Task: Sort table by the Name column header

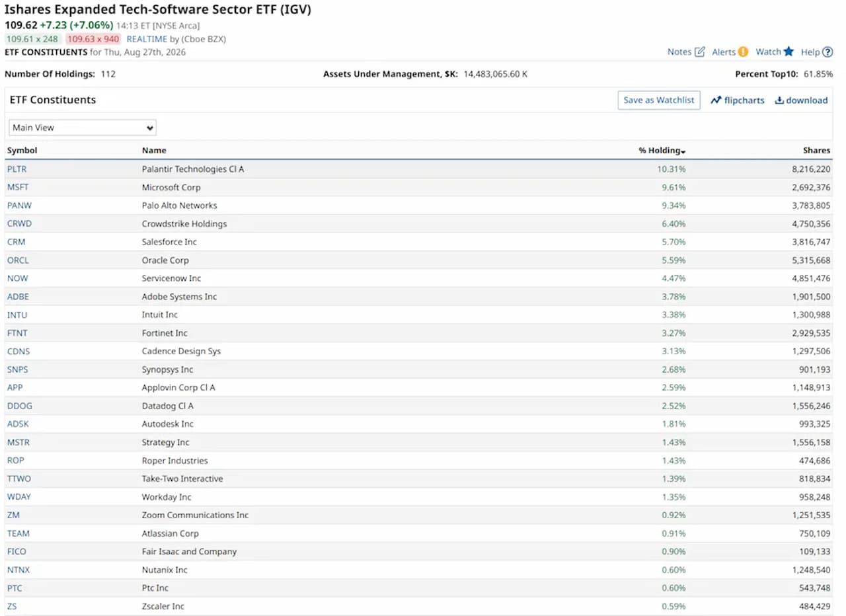Action: pyautogui.click(x=154, y=151)
